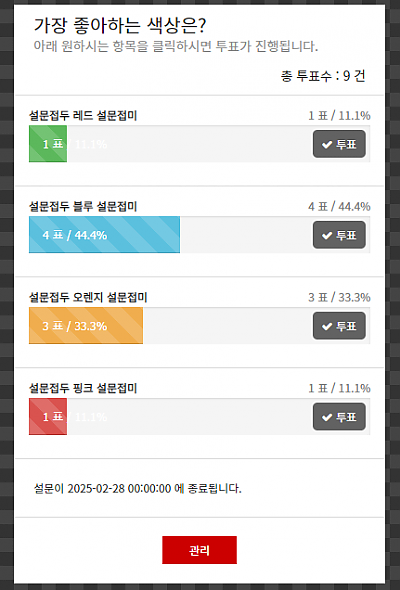400x590 pixels.
Task: Click the green 1 표 progress bar
Action: point(48,144)
